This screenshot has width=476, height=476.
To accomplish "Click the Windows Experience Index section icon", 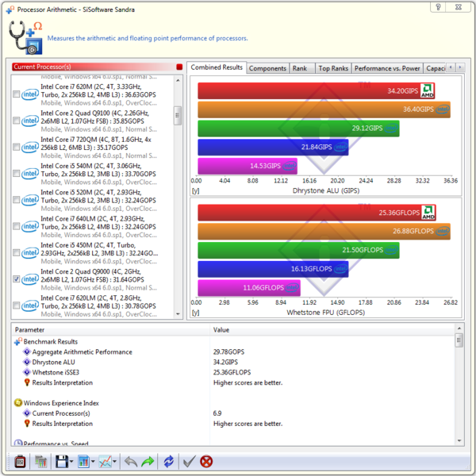I will [x=18, y=403].
